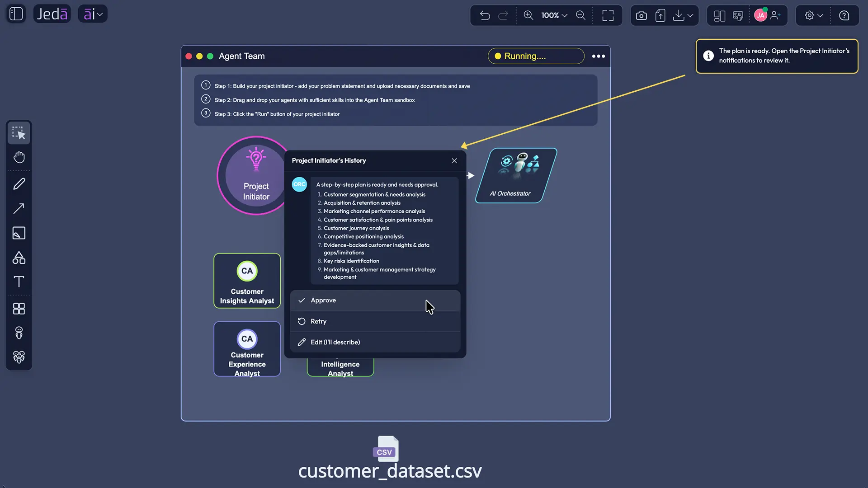The width and height of the screenshot is (868, 488).
Task: Invite a collaborator with add-user icon
Action: [x=776, y=15]
